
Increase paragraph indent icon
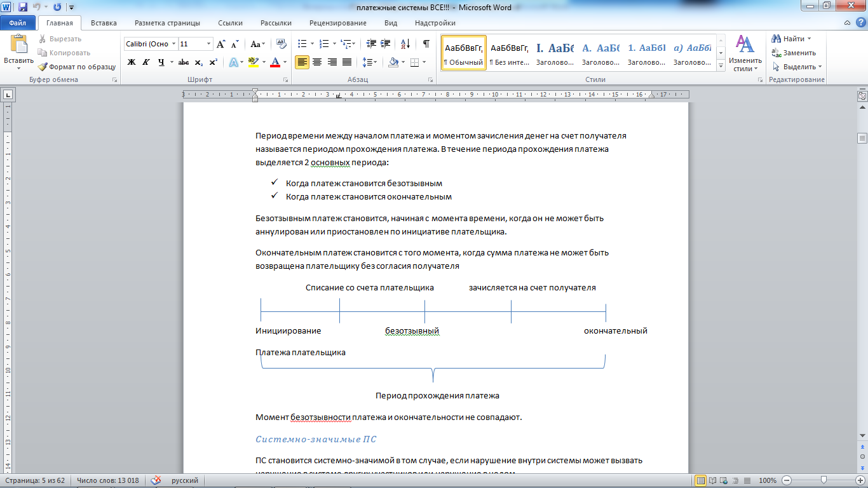pos(384,44)
